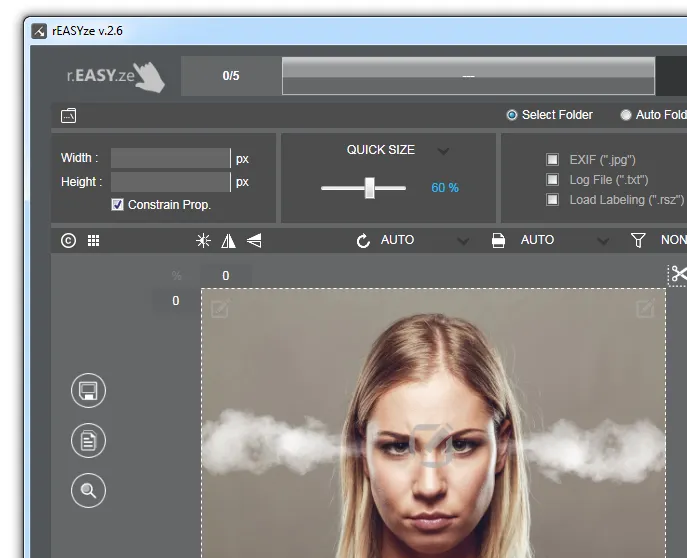Enable the EXIF (".jpg") checkbox
This screenshot has height=558, width=687.
click(552, 159)
